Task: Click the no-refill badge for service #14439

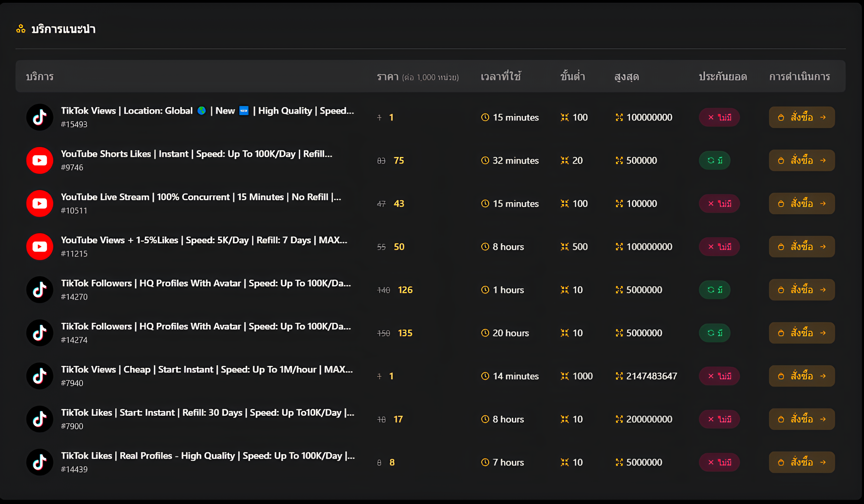Action: click(x=719, y=462)
